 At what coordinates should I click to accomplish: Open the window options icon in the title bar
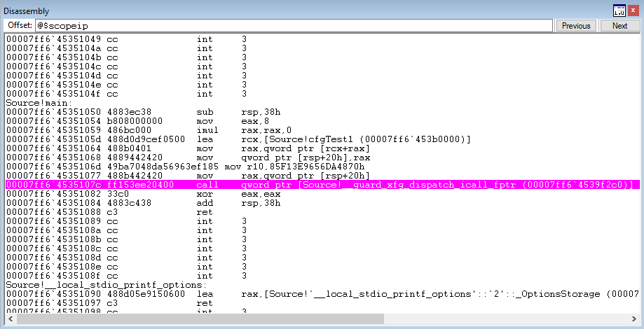619,10
